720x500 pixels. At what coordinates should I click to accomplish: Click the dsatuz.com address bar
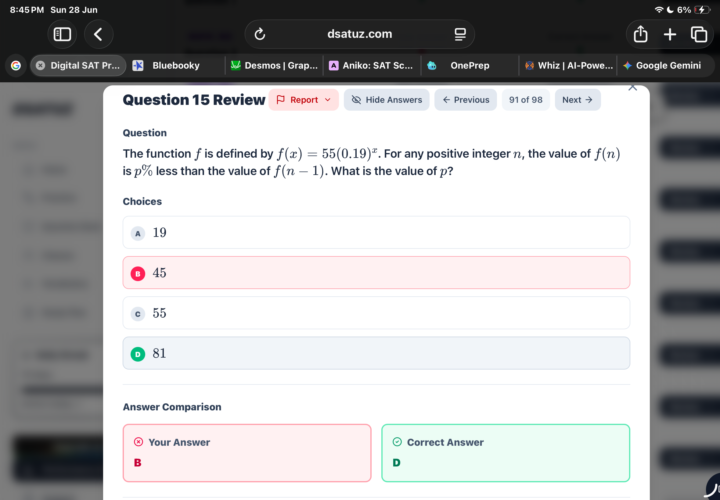point(360,34)
